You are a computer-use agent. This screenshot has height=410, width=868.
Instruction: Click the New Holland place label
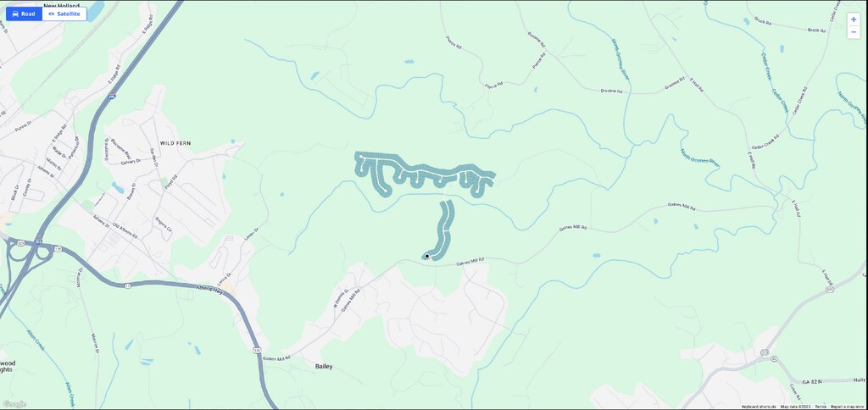tap(62, 6)
